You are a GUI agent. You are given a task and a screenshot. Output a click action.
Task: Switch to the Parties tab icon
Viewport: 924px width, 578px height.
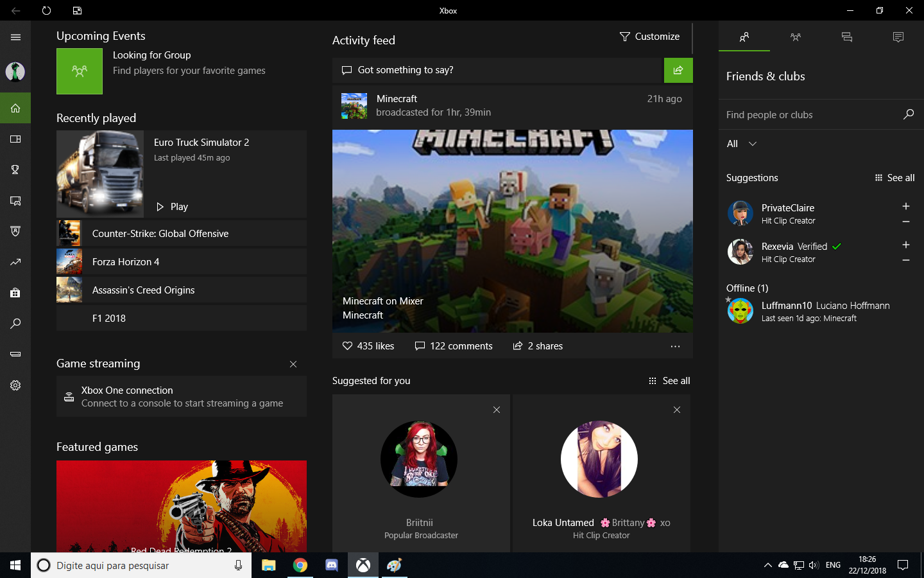click(796, 37)
